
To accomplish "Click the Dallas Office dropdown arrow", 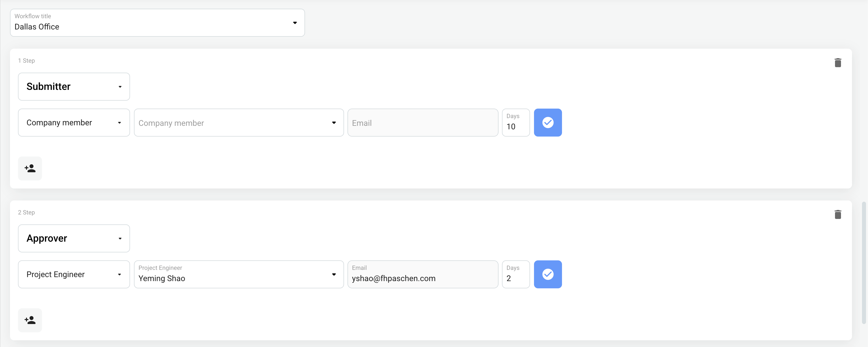I will coord(295,23).
